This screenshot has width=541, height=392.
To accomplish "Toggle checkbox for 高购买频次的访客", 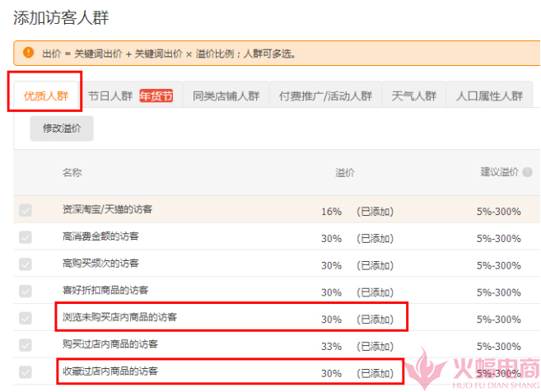I will coord(26,264).
